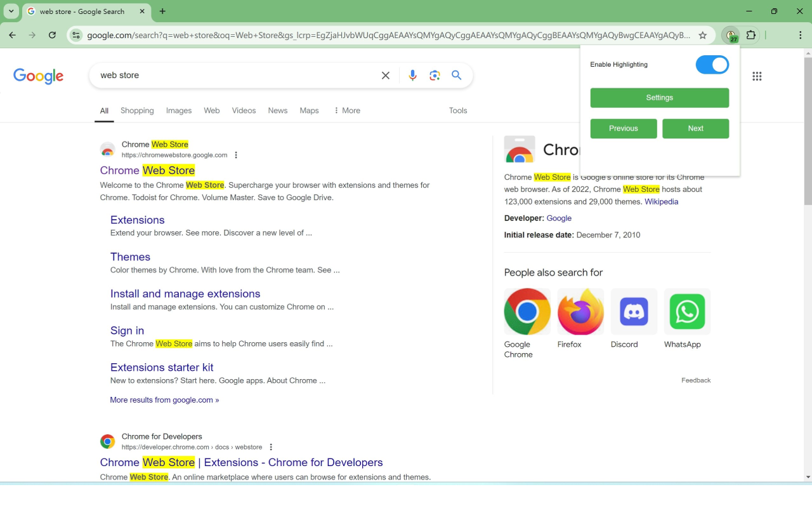Open the Google apps grid
The height and width of the screenshot is (508, 812).
click(757, 76)
